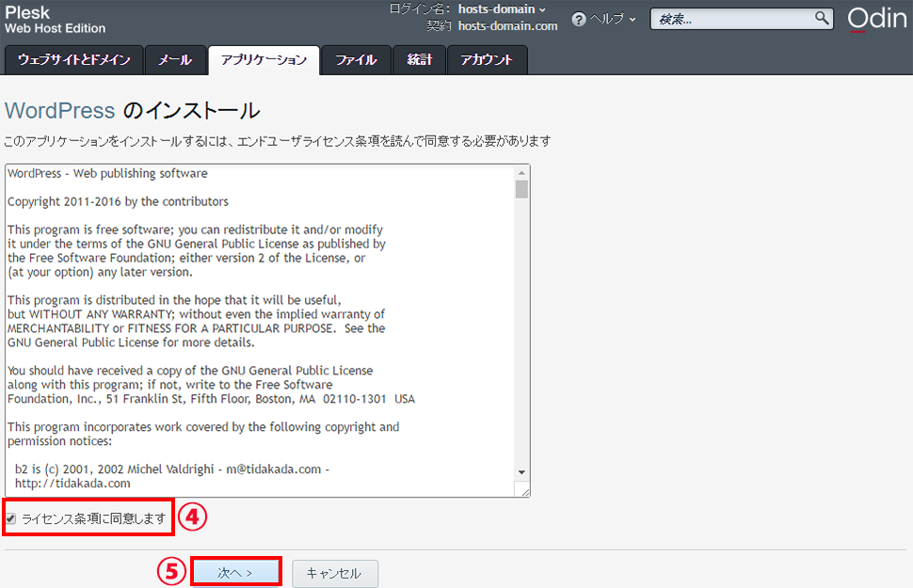Click the 次へ > button
The width and height of the screenshot is (913, 588).
tap(236, 573)
